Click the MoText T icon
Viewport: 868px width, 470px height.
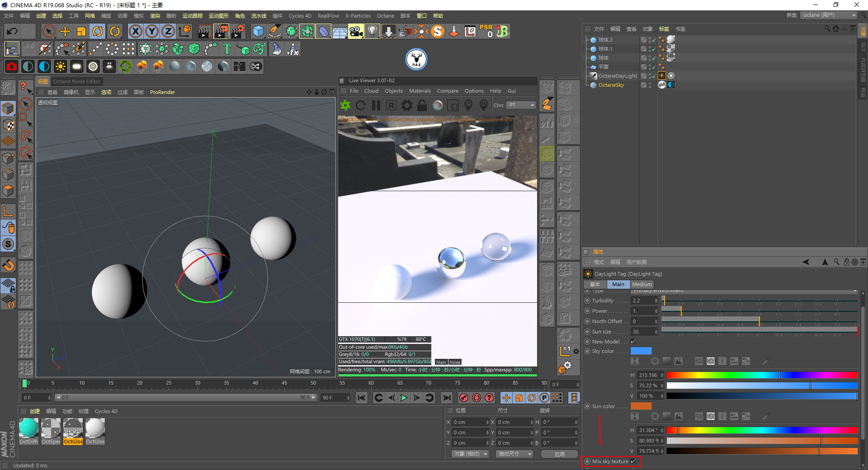point(227,49)
